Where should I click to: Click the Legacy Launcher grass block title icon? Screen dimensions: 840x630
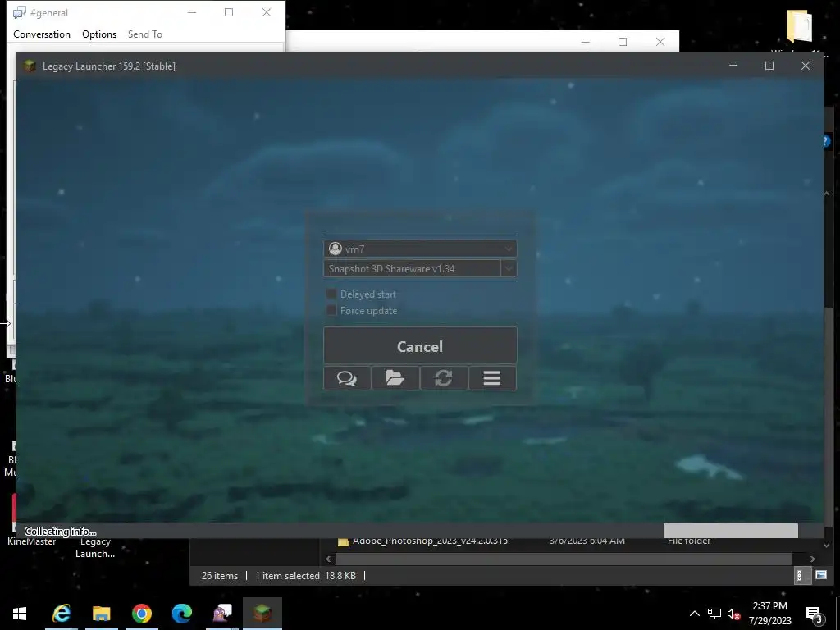(30, 66)
